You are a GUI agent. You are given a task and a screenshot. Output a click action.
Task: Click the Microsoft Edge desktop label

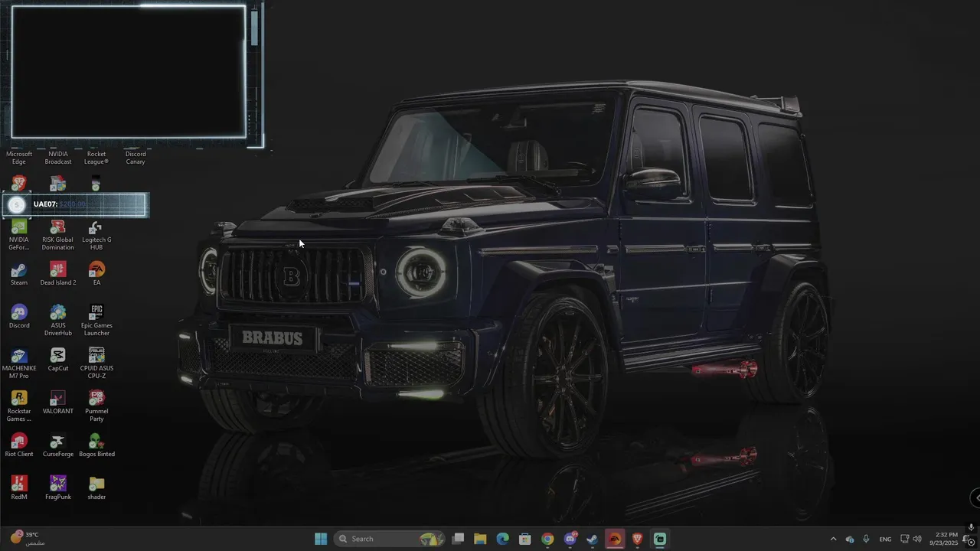point(19,158)
